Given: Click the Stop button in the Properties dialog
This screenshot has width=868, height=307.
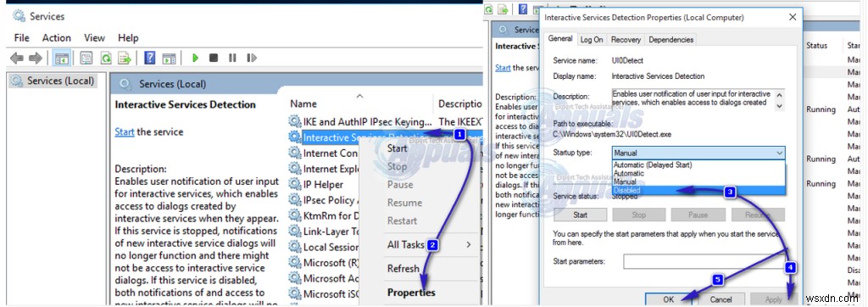Looking at the screenshot, I should (639, 215).
